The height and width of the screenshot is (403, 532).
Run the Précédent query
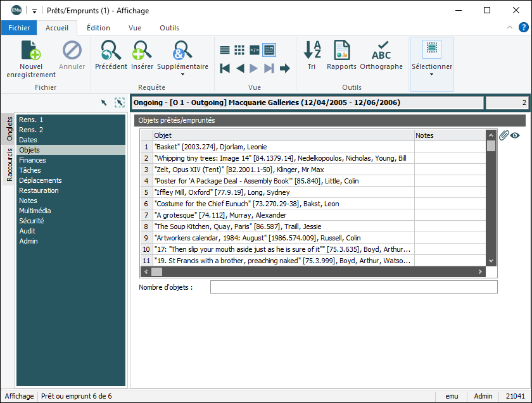coord(111,51)
